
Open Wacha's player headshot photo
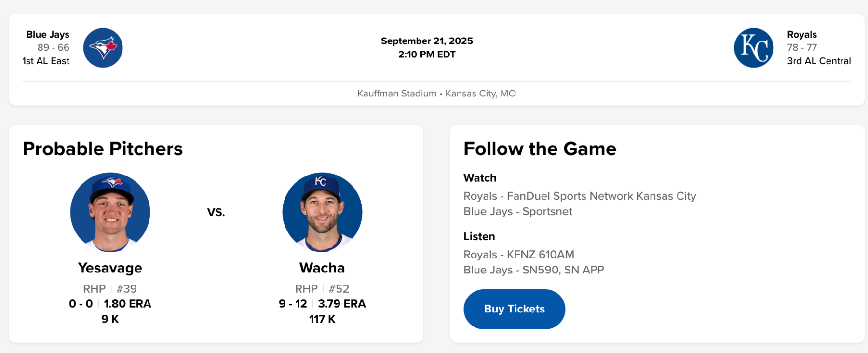(322, 212)
